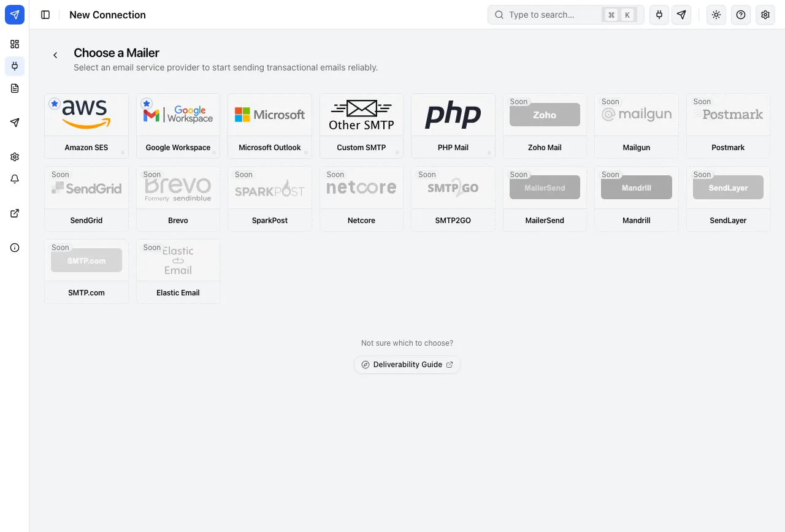Viewport: 785px width, 532px height.
Task: Open settings gear in left sidebar
Action: click(15, 157)
